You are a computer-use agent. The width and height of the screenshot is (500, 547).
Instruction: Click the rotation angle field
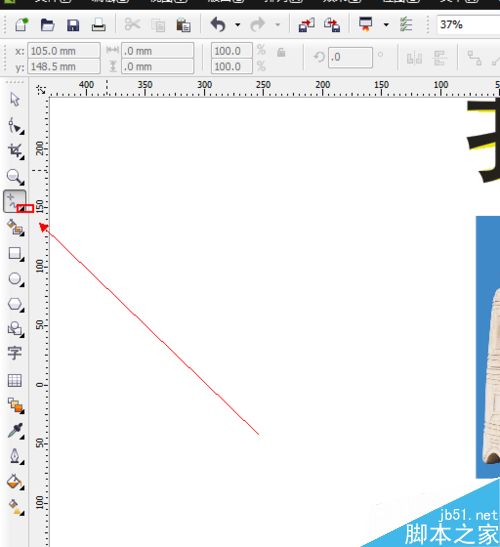(350, 57)
